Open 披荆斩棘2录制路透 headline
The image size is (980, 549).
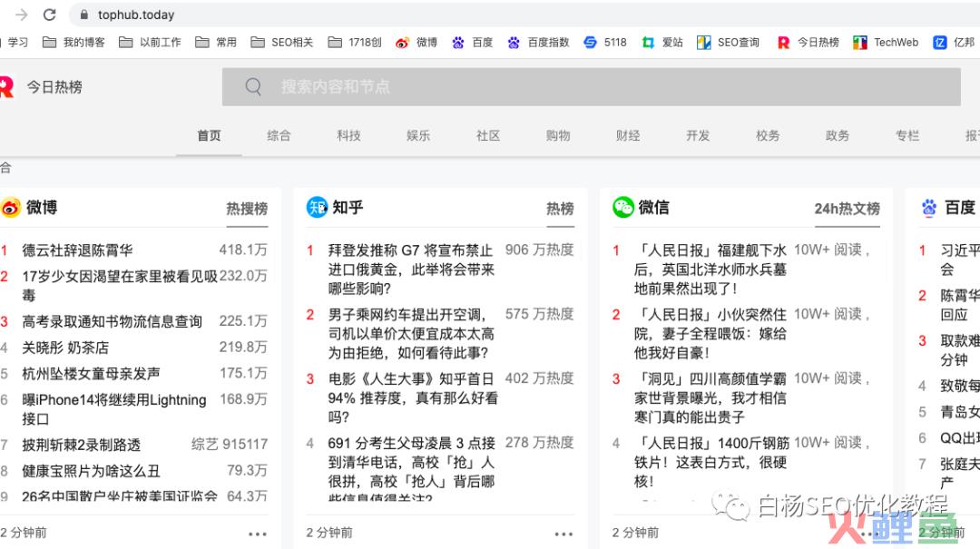point(82,446)
